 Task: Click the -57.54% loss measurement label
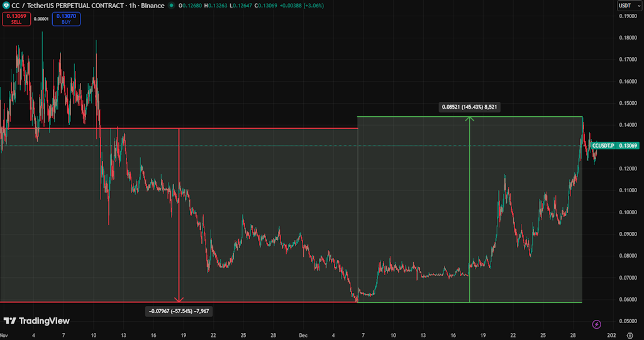tap(179, 311)
